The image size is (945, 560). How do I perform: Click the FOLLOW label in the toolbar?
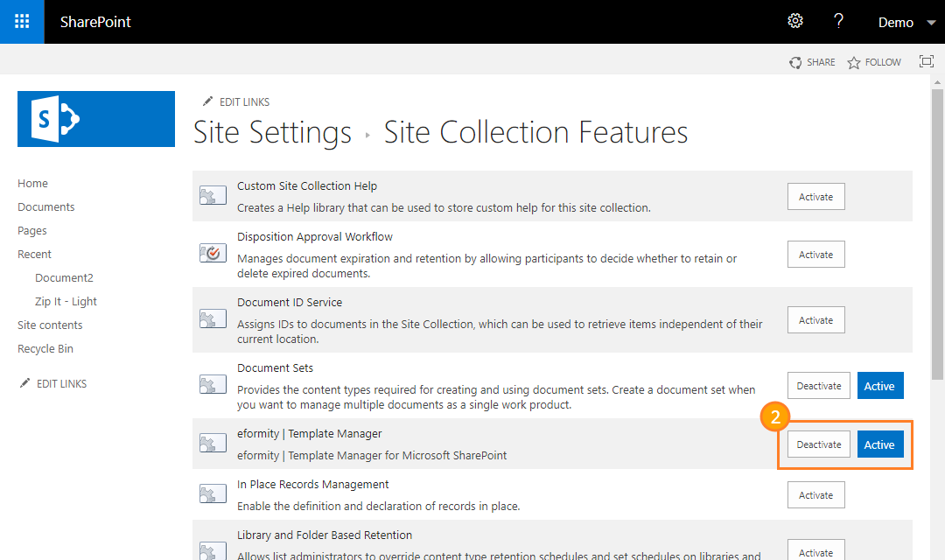[883, 62]
